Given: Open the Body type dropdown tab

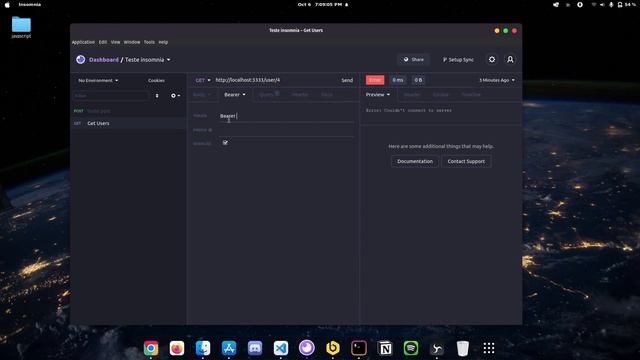Looking at the screenshot, I should coord(202,95).
